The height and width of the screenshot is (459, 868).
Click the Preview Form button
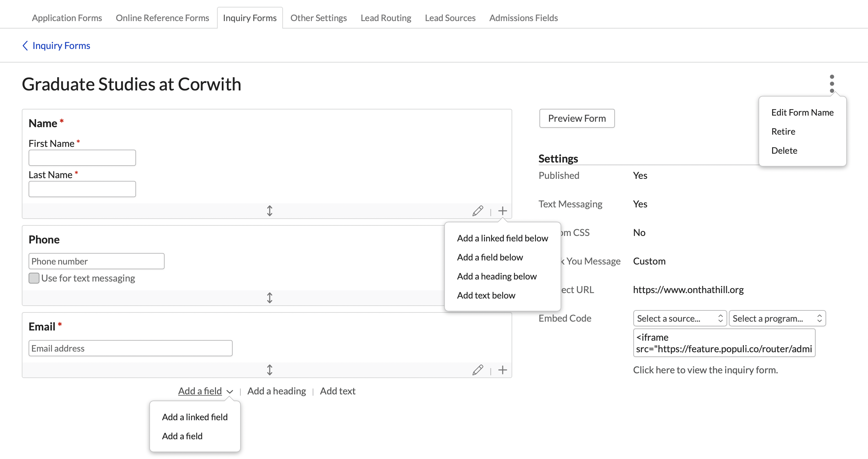[577, 118]
